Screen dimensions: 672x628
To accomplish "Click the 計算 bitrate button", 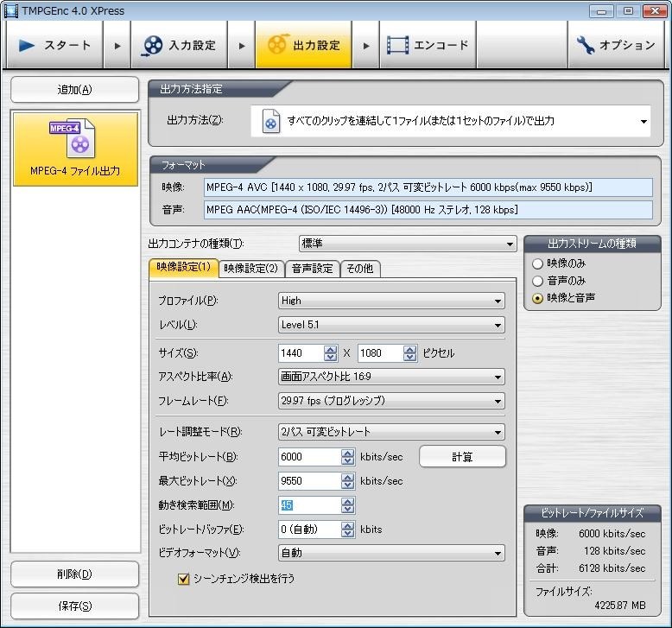I will pos(462,457).
